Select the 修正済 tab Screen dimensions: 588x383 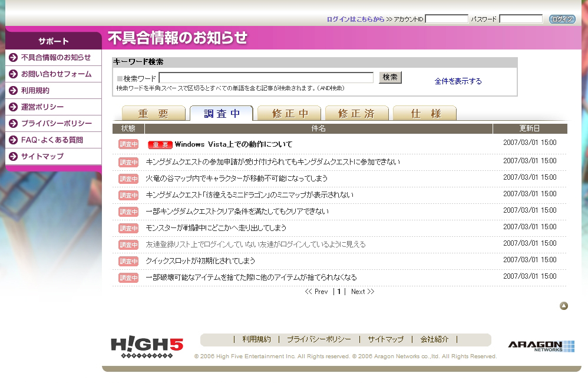[x=356, y=114]
